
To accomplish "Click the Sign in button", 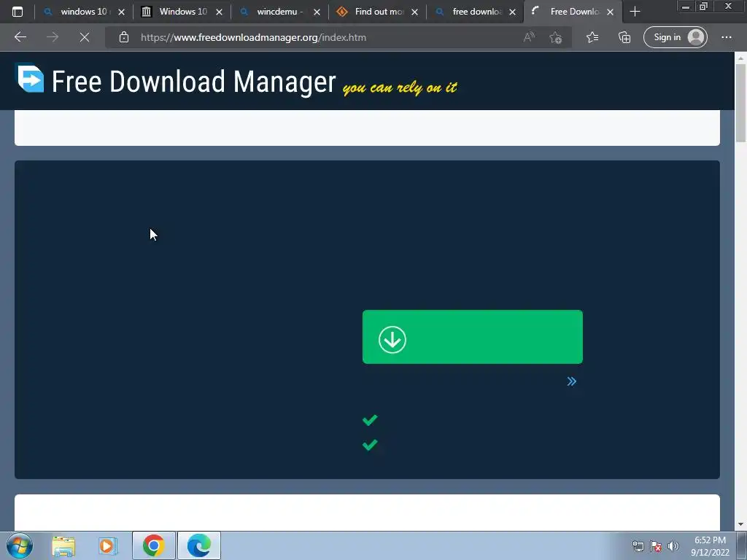I will click(675, 37).
